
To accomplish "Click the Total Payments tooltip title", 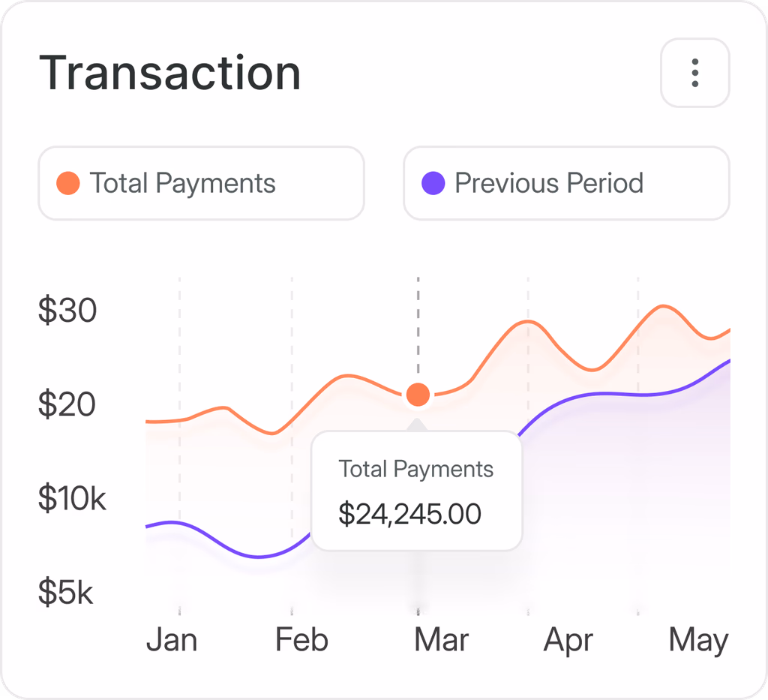I will 415,469.
